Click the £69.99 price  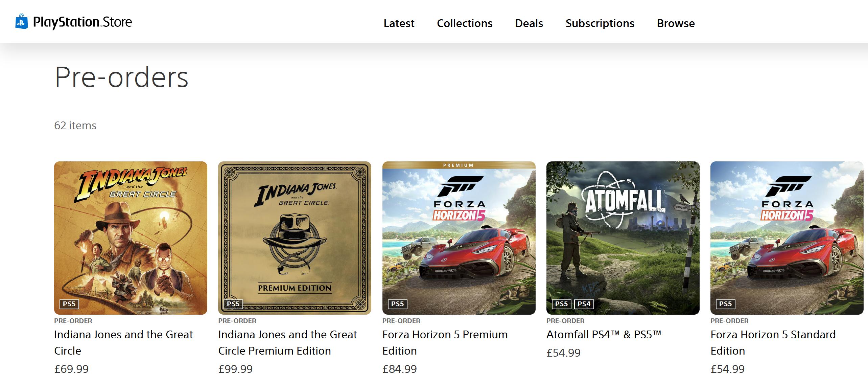(x=71, y=369)
